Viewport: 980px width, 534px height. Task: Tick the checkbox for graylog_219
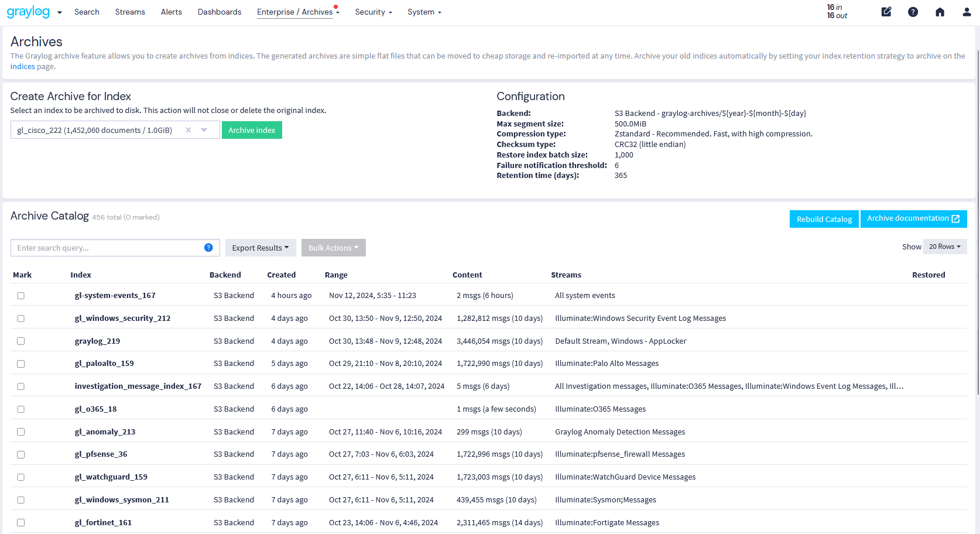pyautogui.click(x=21, y=341)
